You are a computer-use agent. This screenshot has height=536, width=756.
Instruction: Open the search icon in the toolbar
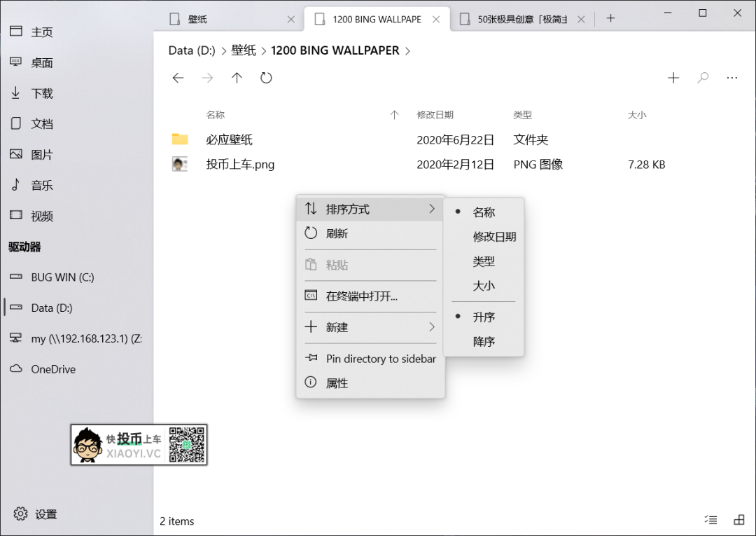click(x=702, y=78)
